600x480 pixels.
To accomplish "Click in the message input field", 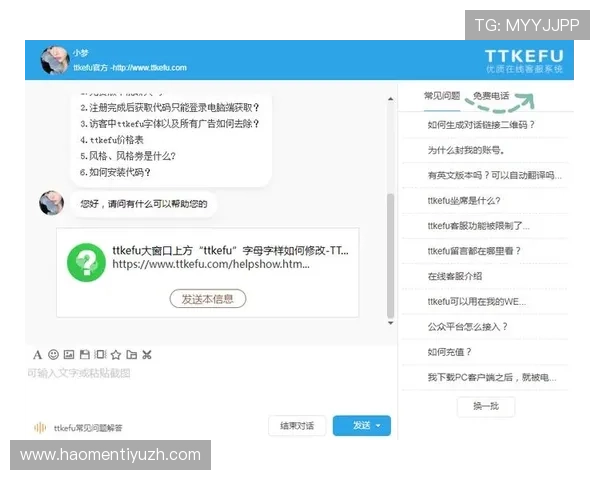I will coord(210,387).
